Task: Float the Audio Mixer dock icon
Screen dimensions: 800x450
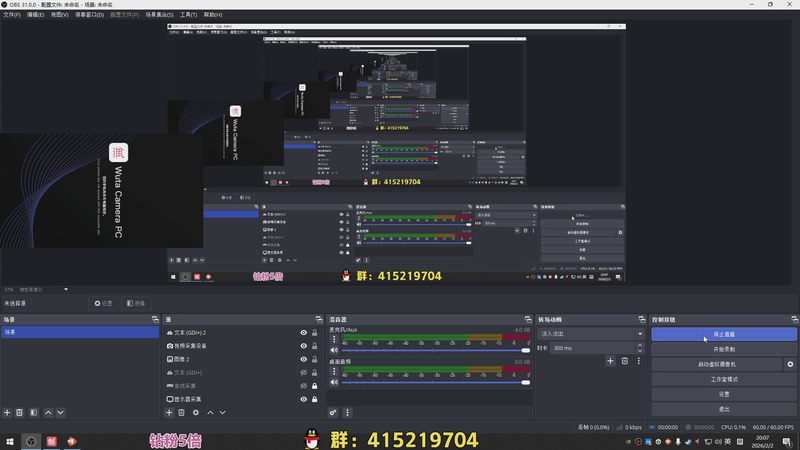Action: (x=528, y=319)
